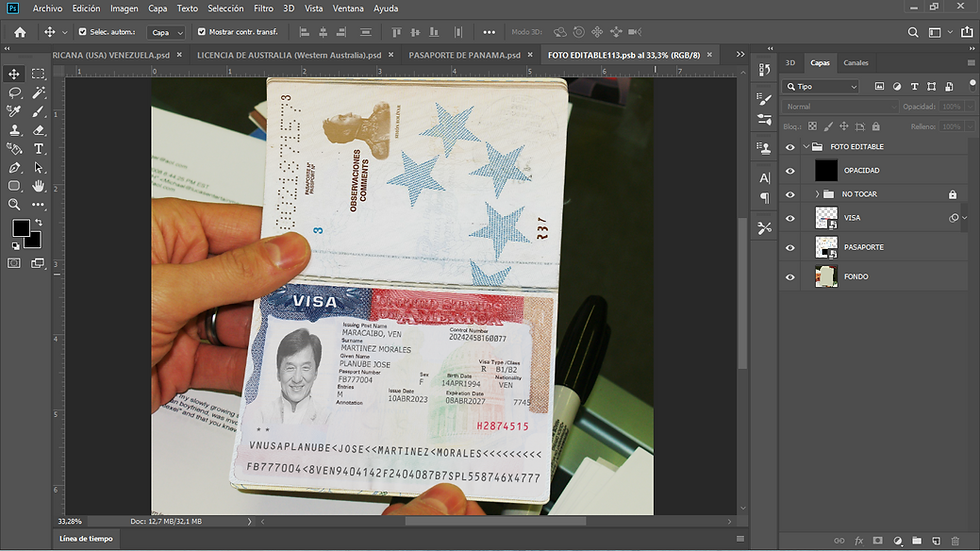Screen dimensions: 980x551
Task: Toggle Quick Mask mode
Action: (14, 263)
